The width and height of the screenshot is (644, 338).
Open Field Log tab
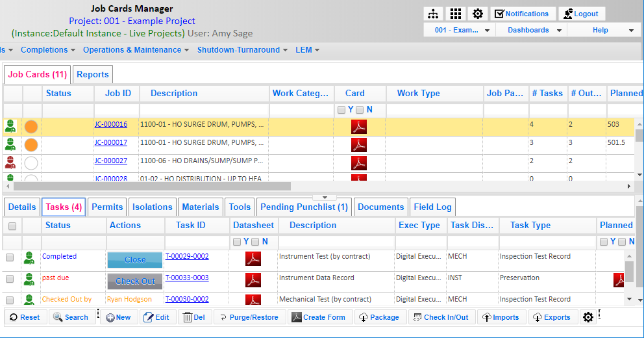[x=433, y=207]
